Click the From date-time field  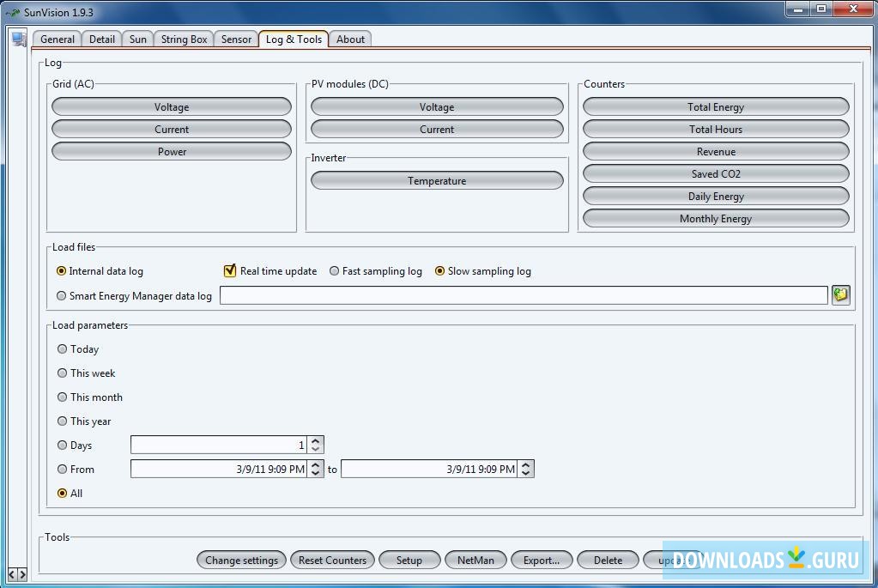218,470
